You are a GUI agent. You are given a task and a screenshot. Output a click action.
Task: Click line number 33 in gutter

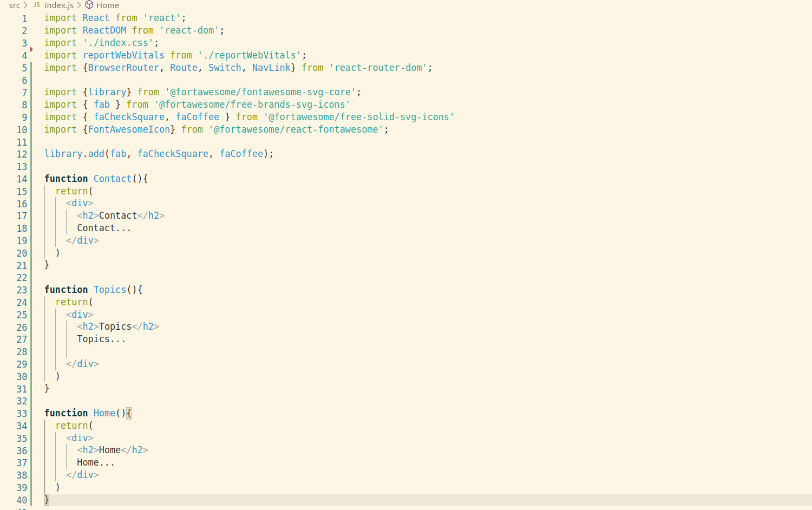pos(22,414)
